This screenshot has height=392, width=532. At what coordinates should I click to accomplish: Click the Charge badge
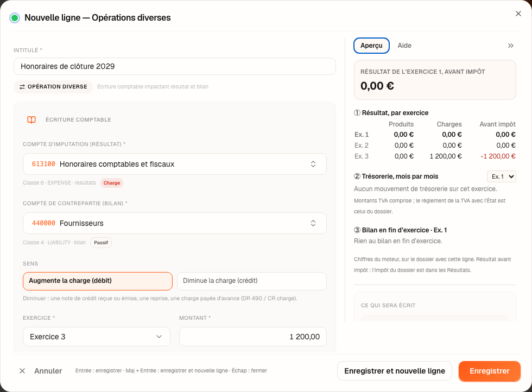tap(112, 183)
